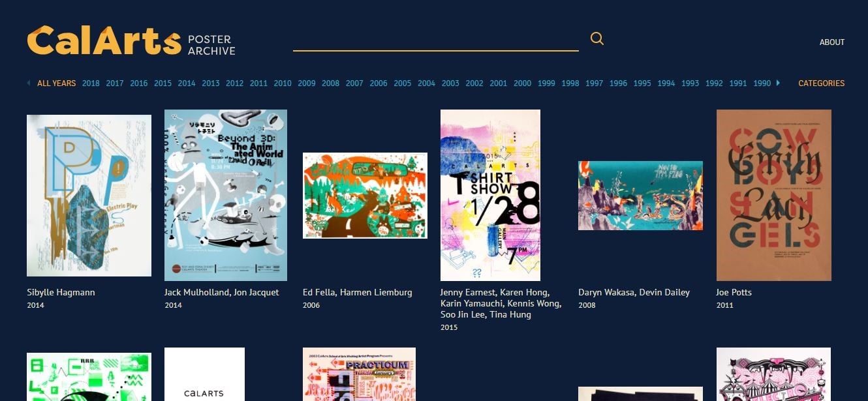Click the Joe Potts designer name
The height and width of the screenshot is (401, 868).
pos(734,292)
